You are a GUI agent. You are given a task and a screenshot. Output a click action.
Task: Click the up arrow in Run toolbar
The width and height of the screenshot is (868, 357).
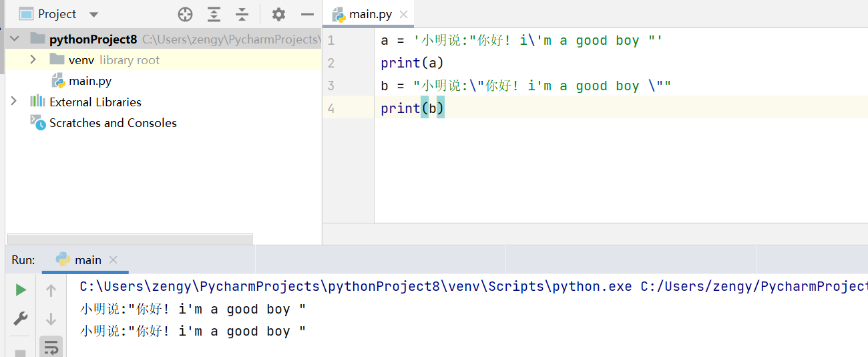(x=51, y=289)
